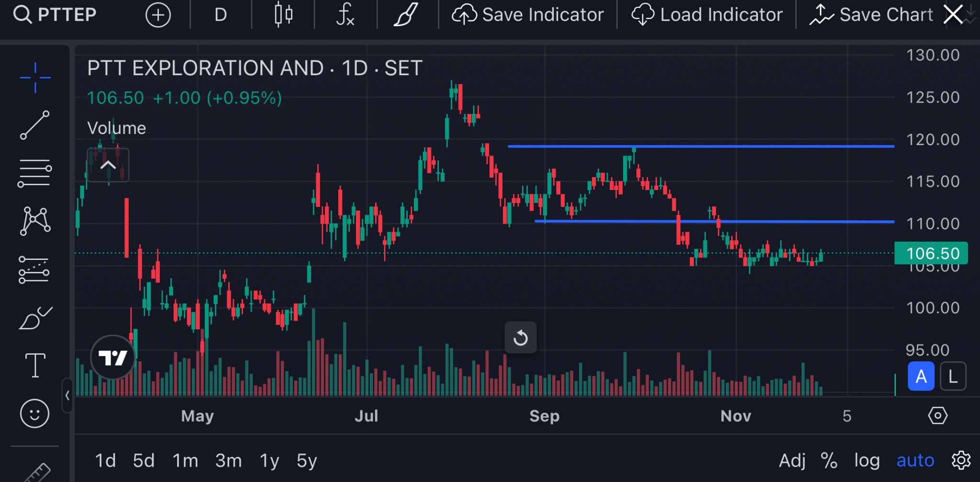Collapse the drawing toolbar with the side arrow
The width and height of the screenshot is (980, 482).
[x=67, y=395]
